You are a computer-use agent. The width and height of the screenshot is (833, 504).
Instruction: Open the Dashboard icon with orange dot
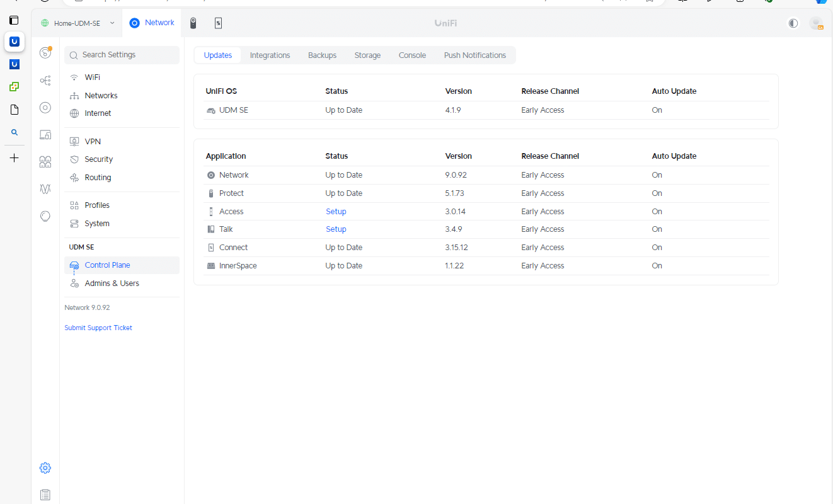coord(45,53)
